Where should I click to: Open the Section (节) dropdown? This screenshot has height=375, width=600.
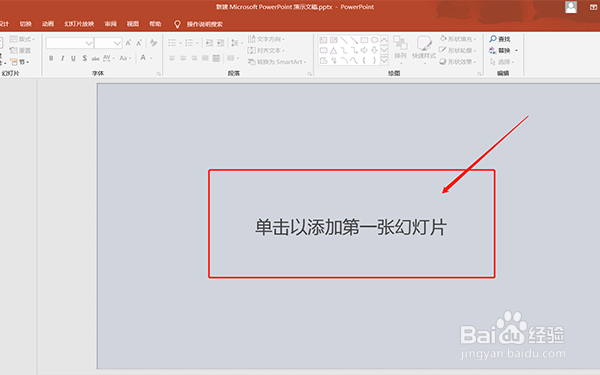click(x=20, y=62)
